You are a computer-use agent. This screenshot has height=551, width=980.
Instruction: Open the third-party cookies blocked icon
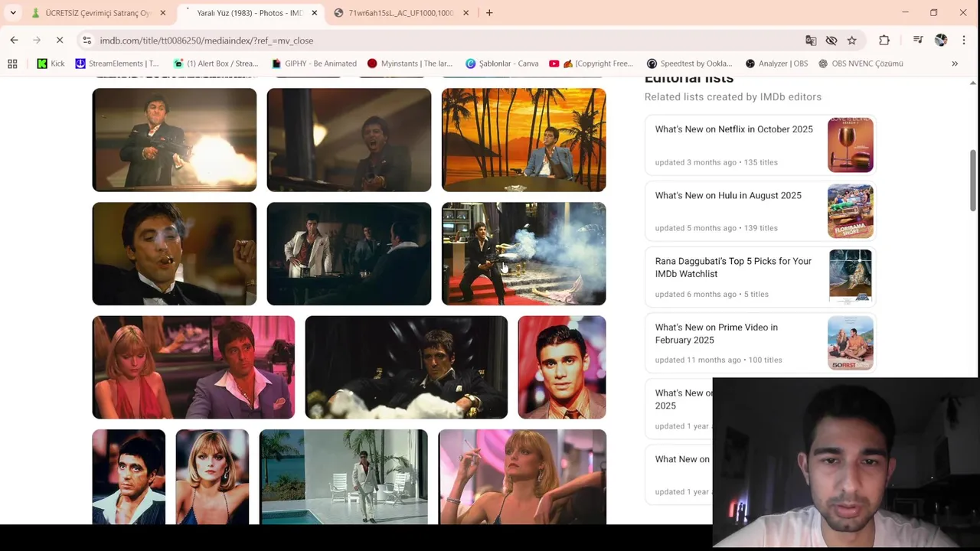point(831,40)
